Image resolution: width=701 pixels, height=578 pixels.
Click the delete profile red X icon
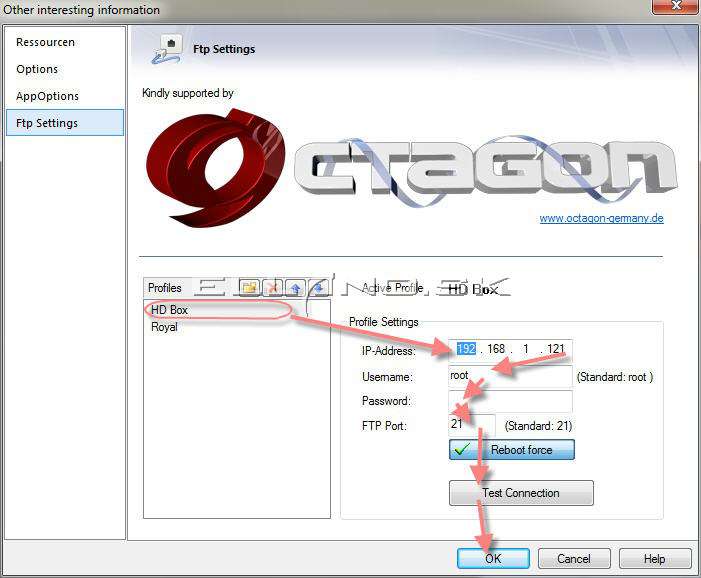273,287
